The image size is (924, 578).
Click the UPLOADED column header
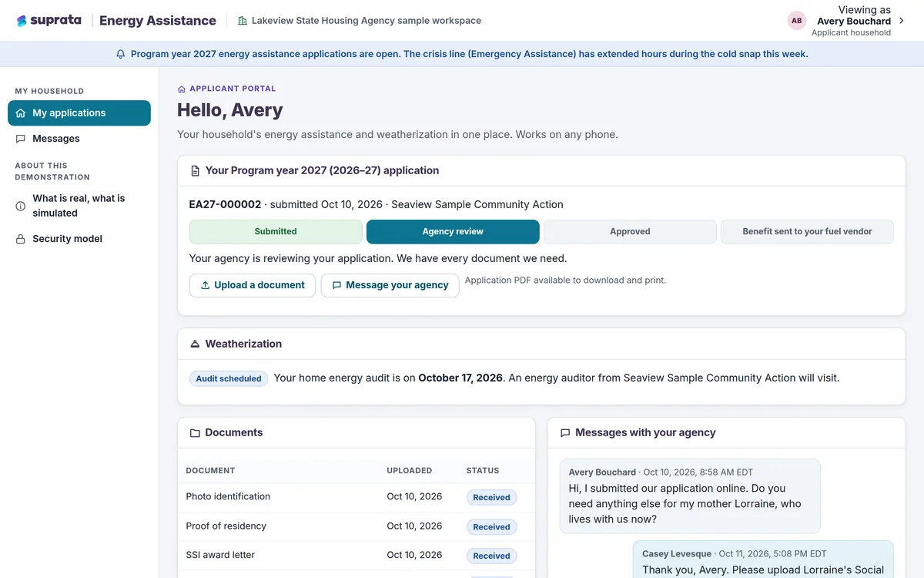coord(410,470)
